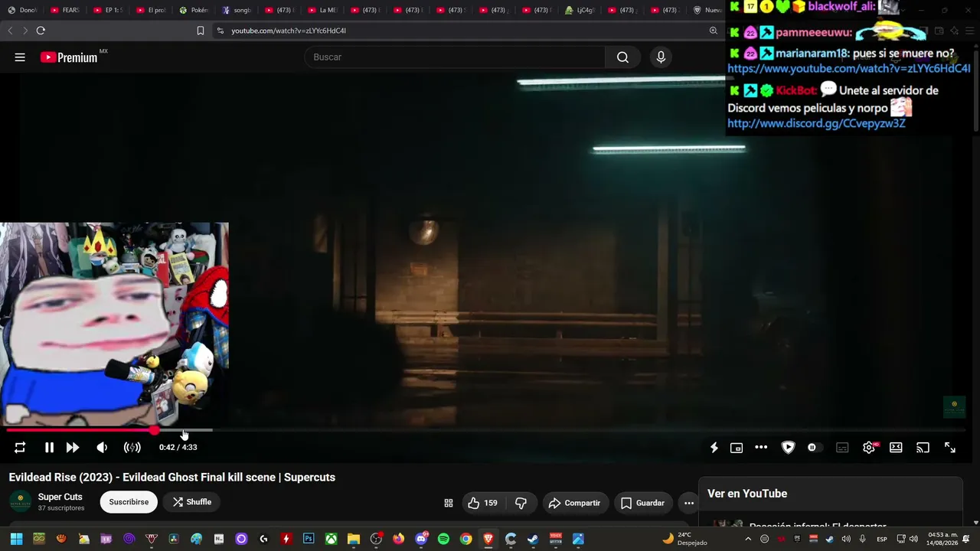
Task: Go forward in browser history
Action: [x=25, y=31]
